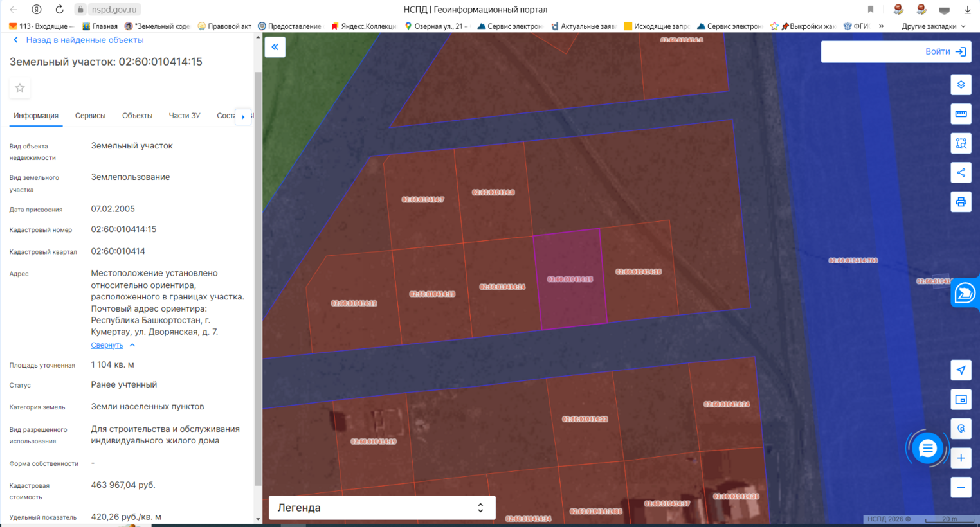Open the map layers icon
The height and width of the screenshot is (527, 980).
961,85
